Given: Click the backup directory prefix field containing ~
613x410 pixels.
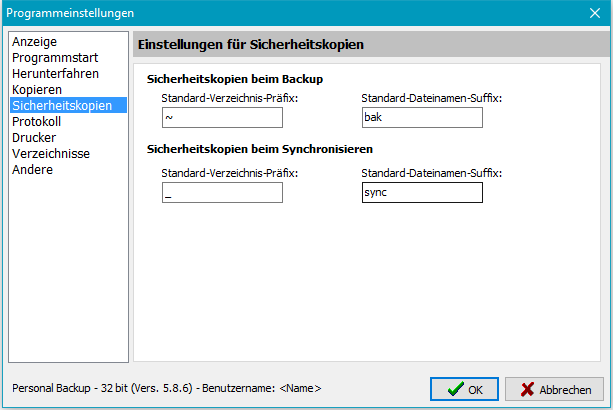Looking at the screenshot, I should click(222, 118).
